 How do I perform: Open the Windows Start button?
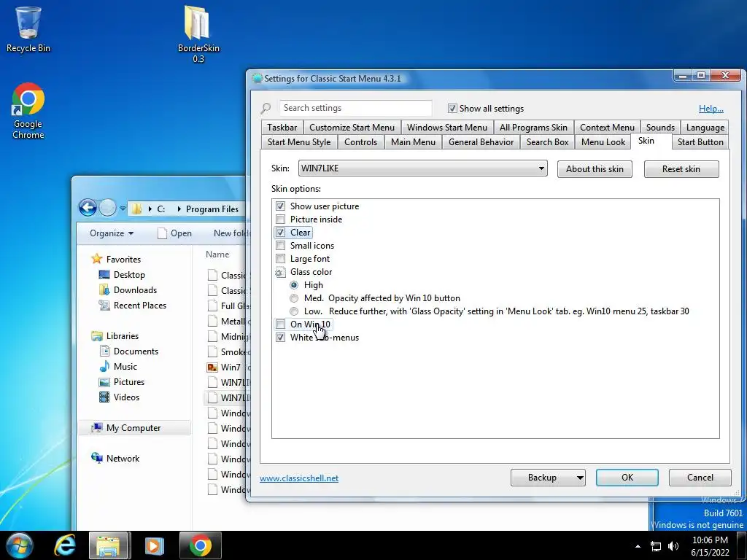[x=20, y=545]
